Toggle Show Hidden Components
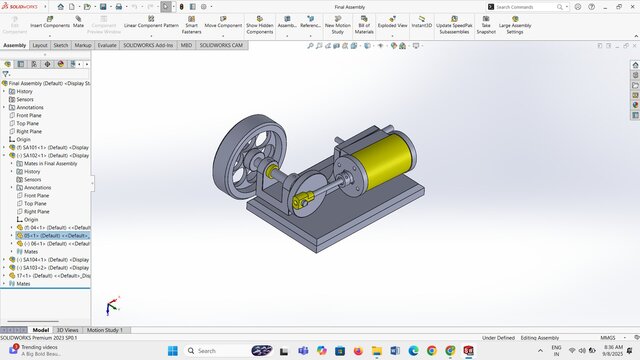Viewport: 640px width, 360px height. (x=260, y=25)
